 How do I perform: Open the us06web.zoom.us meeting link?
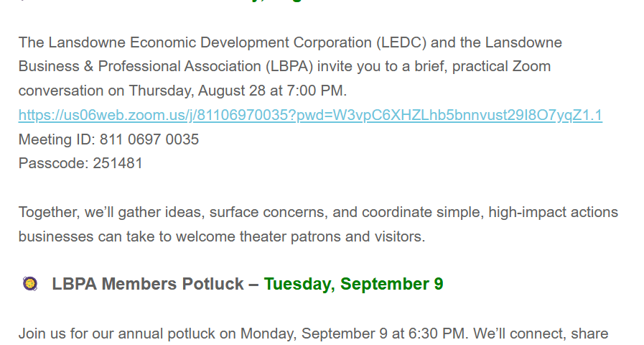310,115
